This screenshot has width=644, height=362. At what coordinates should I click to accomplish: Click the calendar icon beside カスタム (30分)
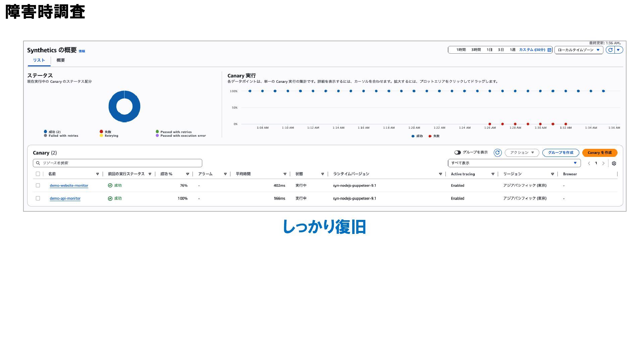point(549,50)
